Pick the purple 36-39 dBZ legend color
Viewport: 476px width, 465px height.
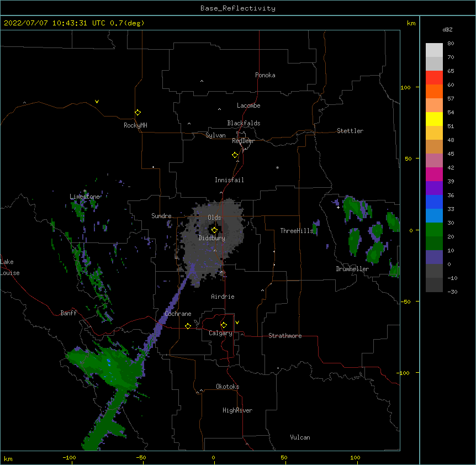tap(434, 188)
